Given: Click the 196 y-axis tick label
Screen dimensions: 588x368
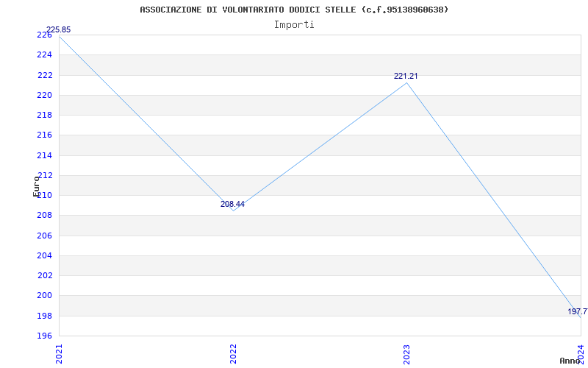Looking at the screenshot, I should point(44,336).
